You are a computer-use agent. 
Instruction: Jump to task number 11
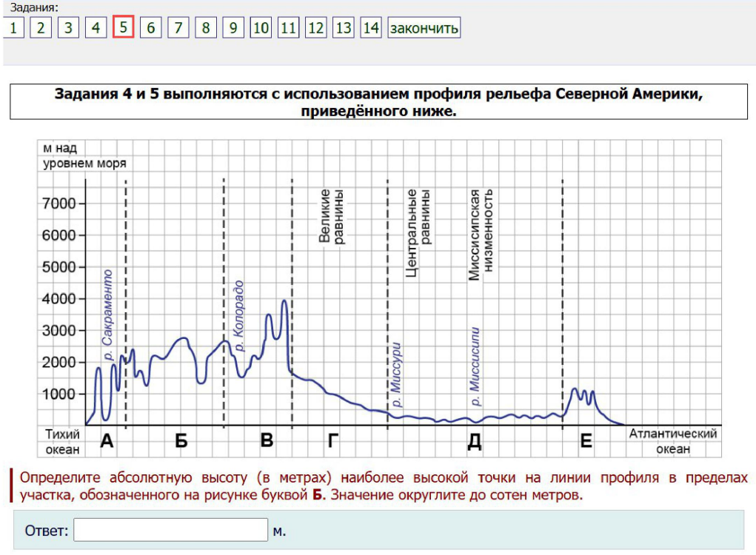tap(288, 28)
